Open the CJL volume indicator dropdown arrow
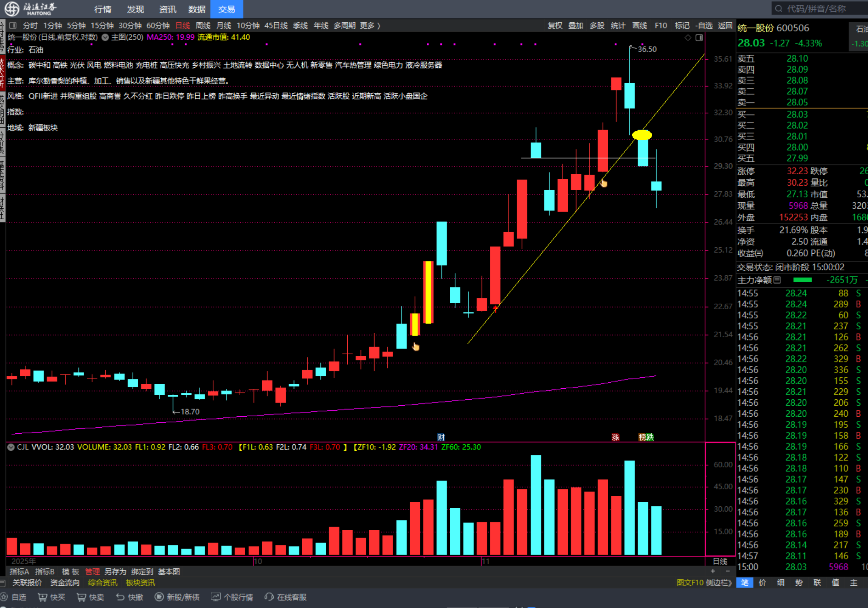Image resolution: width=868 pixels, height=608 pixels. click(11, 447)
